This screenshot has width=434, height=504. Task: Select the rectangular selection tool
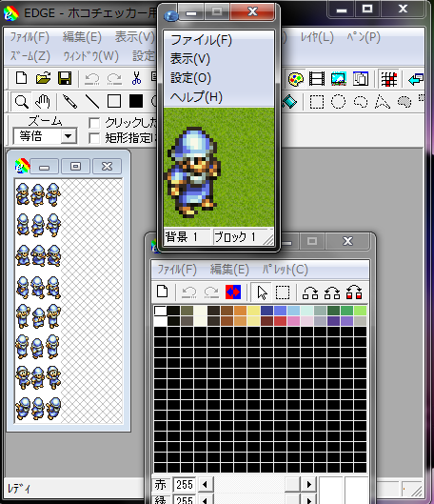(x=317, y=102)
